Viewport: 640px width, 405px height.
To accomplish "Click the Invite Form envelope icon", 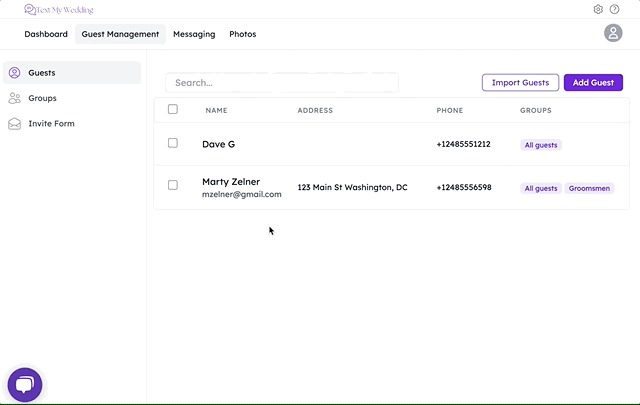I will tap(14, 124).
